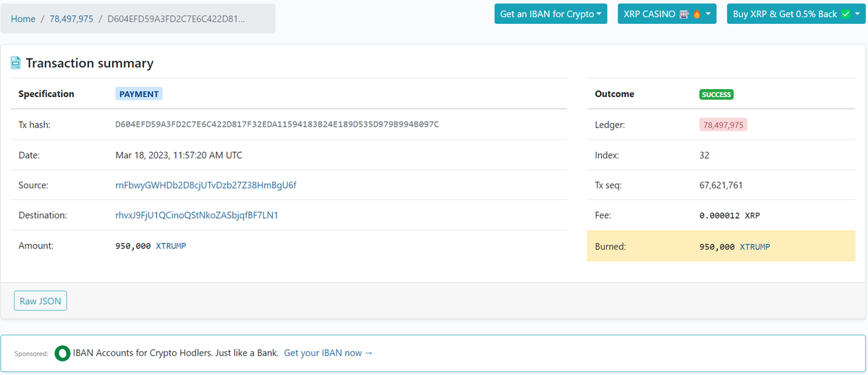Viewport: 868px width, 375px height.
Task: Click the Tx seq value 67,621,761
Action: coord(721,185)
